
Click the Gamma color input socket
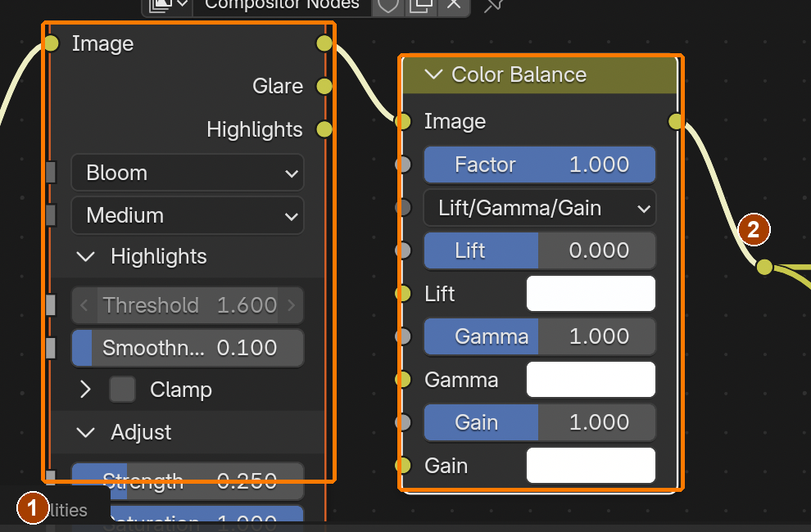point(403,380)
